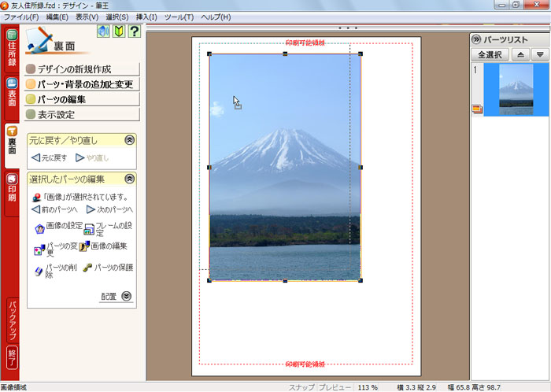This screenshot has width=551, height=392.
Task: Click the デザインの新規作成 button
Action: tap(83, 69)
